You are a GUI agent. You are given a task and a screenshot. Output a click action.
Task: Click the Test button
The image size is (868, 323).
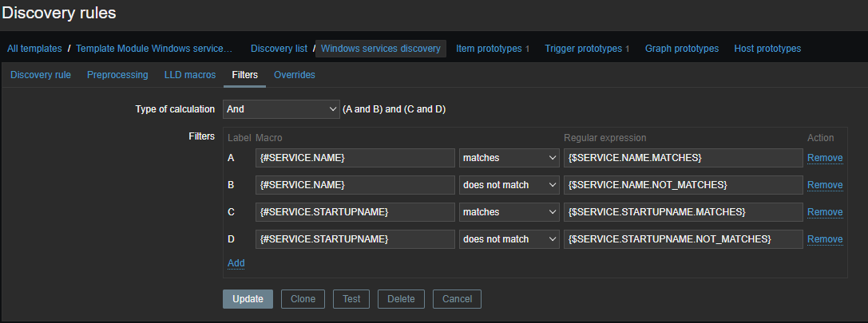pos(351,299)
